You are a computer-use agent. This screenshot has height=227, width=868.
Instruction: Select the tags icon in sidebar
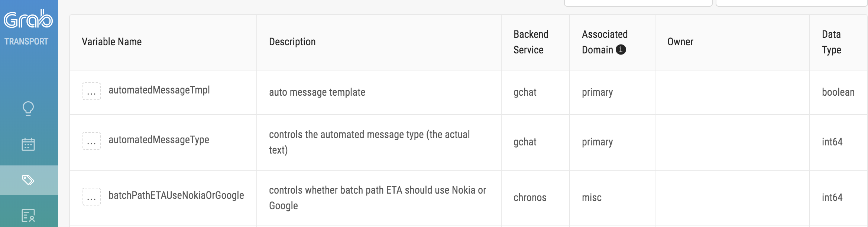(28, 180)
